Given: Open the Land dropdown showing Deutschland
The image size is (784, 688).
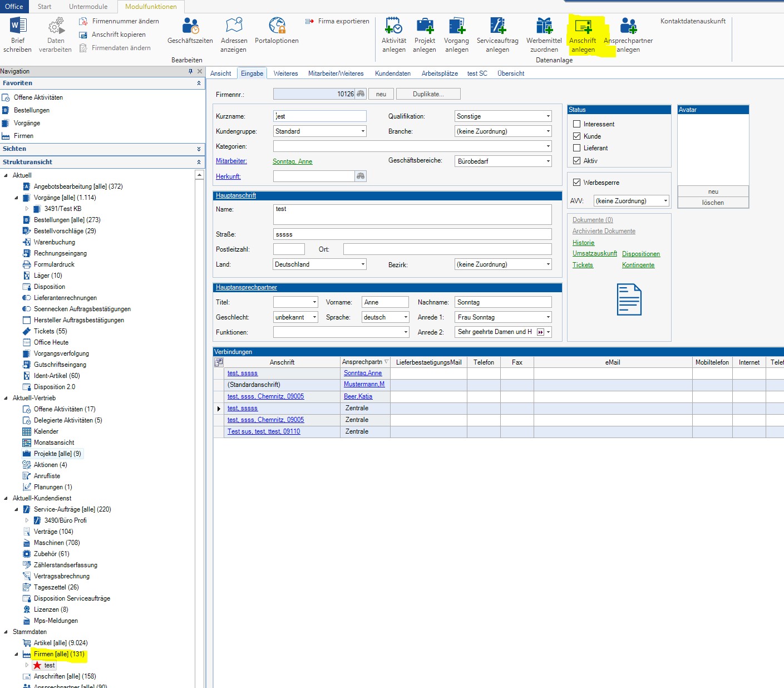Looking at the screenshot, I should (363, 264).
